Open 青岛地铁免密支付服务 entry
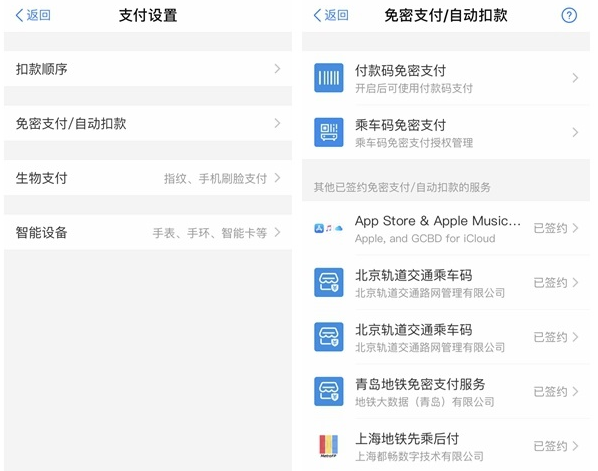Viewport: 598px width, 471px height. (x=446, y=391)
